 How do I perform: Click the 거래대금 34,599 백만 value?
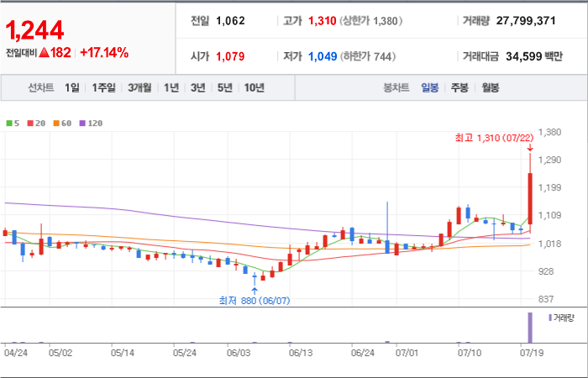pyautogui.click(x=534, y=56)
